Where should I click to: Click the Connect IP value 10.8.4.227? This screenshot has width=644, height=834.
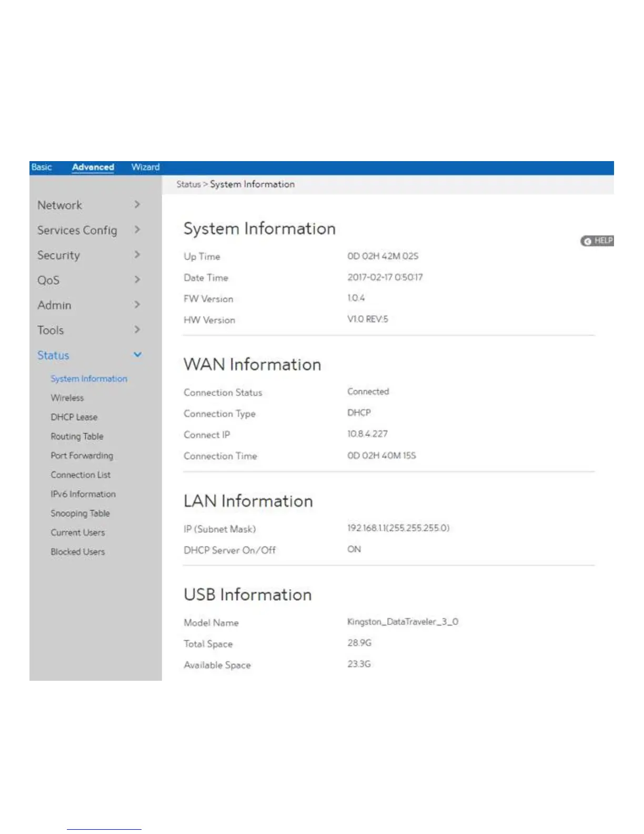(x=367, y=434)
